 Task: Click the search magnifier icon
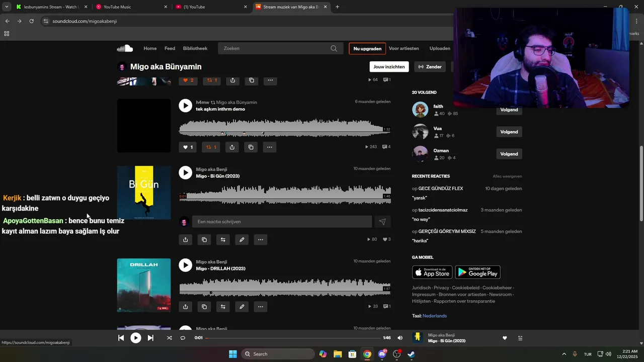(x=334, y=48)
